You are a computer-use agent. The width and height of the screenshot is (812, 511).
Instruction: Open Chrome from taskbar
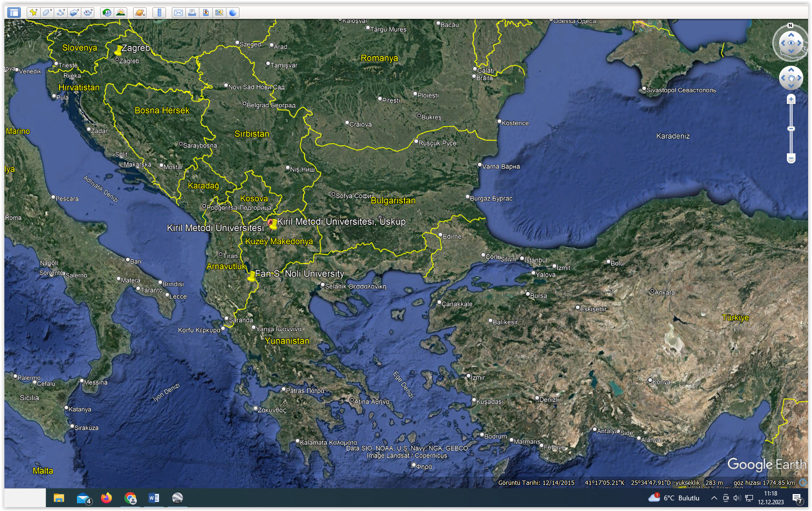click(x=130, y=498)
